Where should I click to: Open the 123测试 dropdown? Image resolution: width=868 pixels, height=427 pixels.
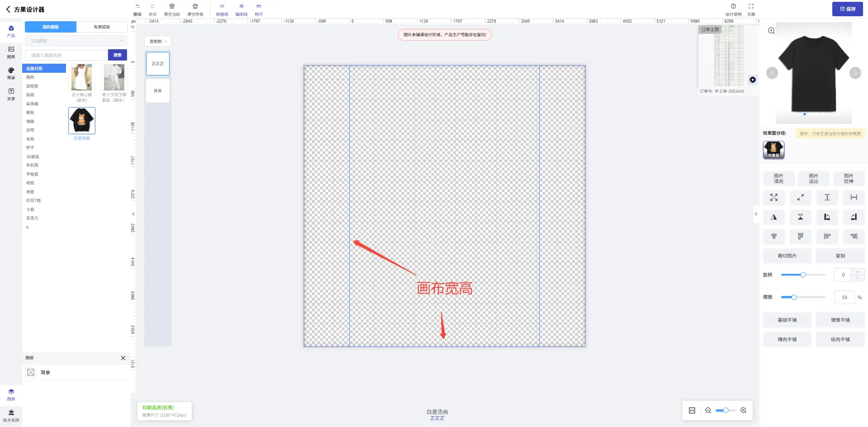76,41
